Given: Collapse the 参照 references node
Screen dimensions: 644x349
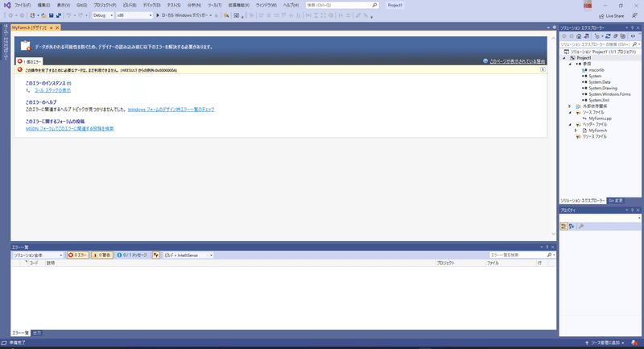Looking at the screenshot, I should [x=570, y=64].
